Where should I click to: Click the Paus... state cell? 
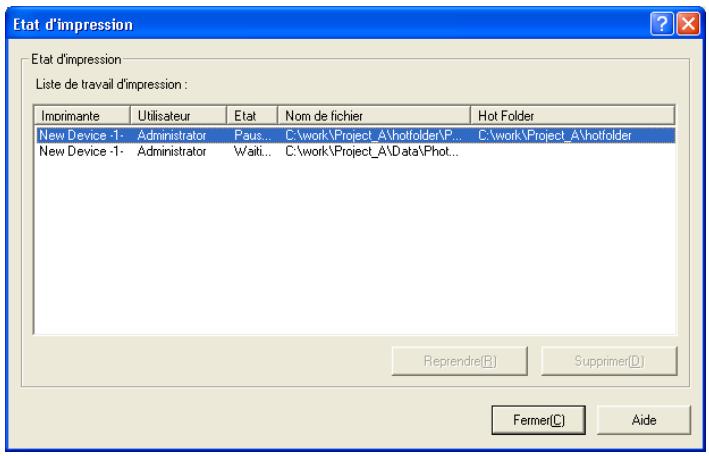coord(252,135)
